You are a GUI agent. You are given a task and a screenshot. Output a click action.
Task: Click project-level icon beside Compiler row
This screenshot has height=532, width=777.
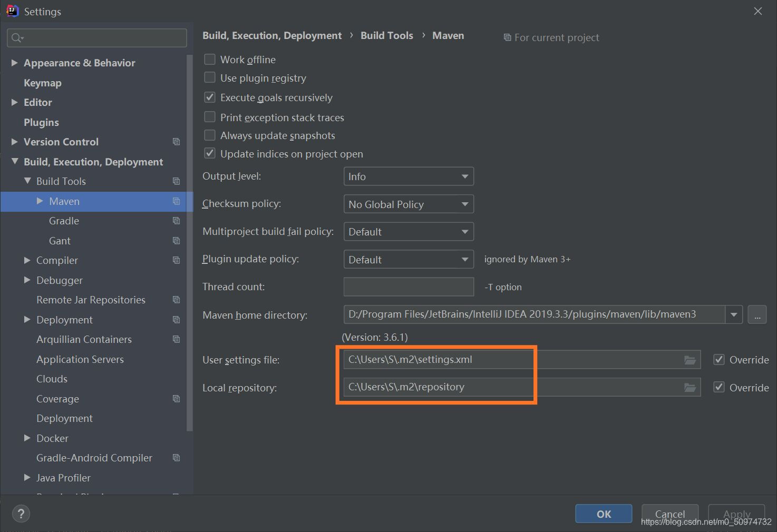point(176,260)
